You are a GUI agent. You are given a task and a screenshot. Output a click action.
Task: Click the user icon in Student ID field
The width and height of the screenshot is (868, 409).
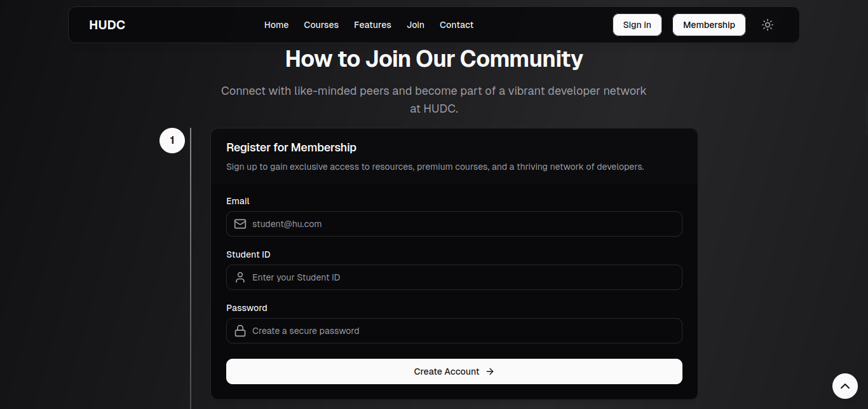click(x=240, y=277)
